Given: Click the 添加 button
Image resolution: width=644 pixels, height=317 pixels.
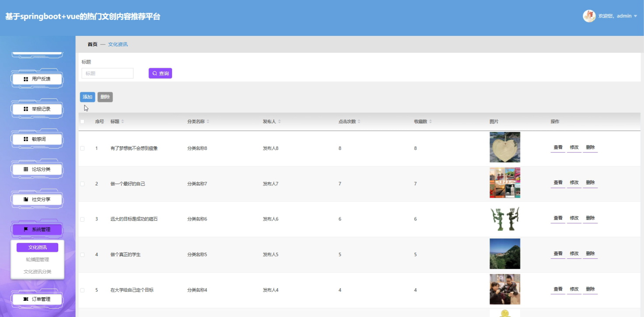Looking at the screenshot, I should pos(87,97).
